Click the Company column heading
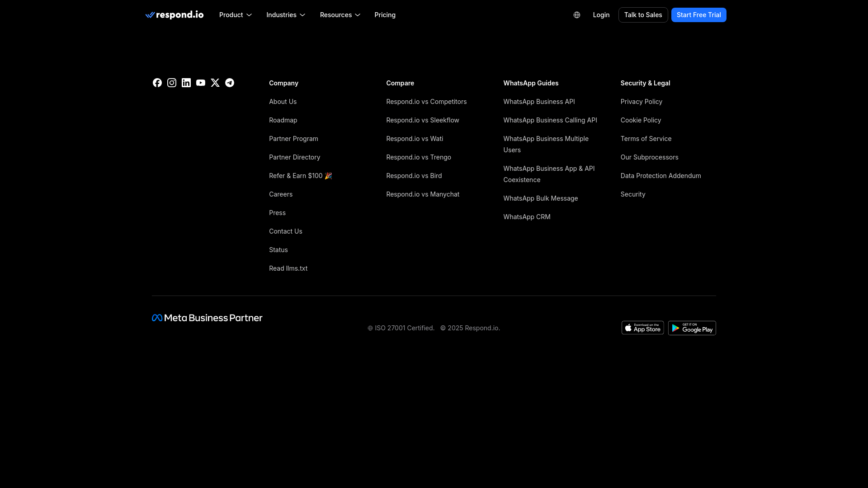Viewport: 868px width, 488px height. [x=284, y=83]
